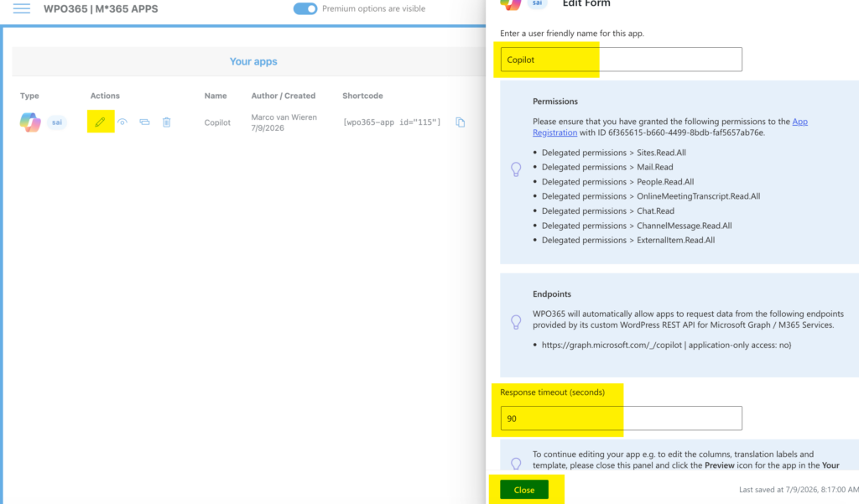Toggle Premium options visibility switch
859x504 pixels.
point(305,8)
